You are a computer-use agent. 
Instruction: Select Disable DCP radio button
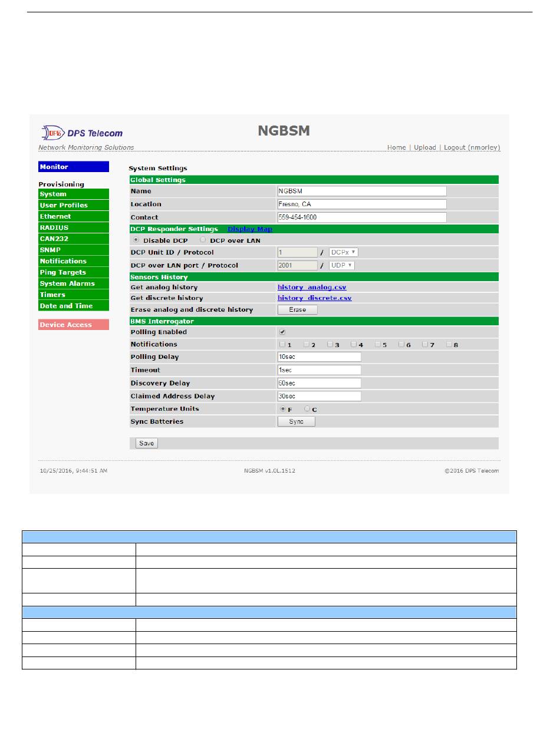[x=137, y=240]
